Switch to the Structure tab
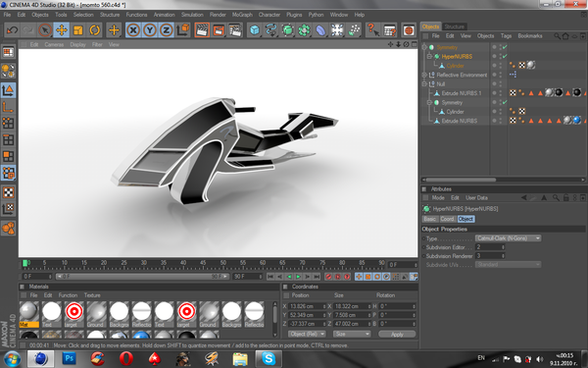 pyautogui.click(x=454, y=26)
